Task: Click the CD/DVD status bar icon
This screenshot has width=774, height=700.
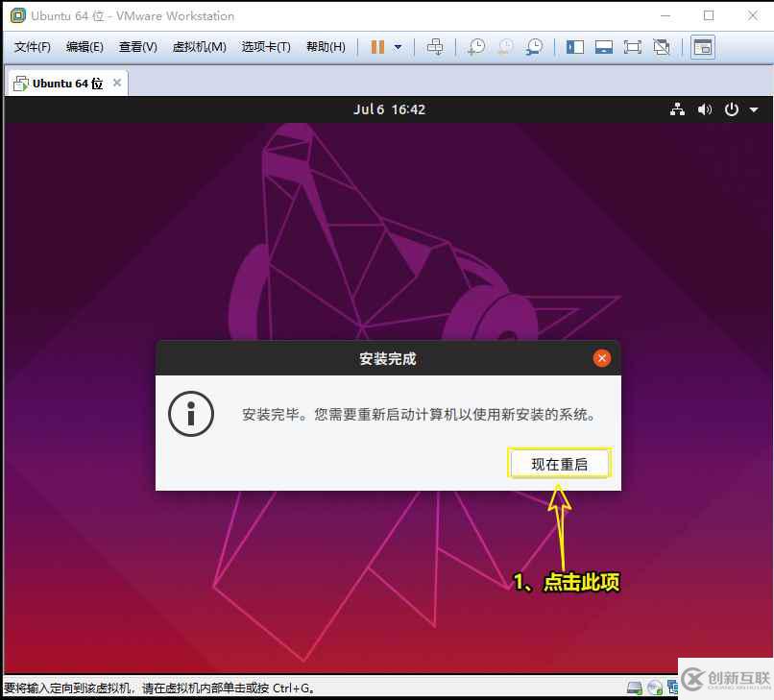Action: 655,688
